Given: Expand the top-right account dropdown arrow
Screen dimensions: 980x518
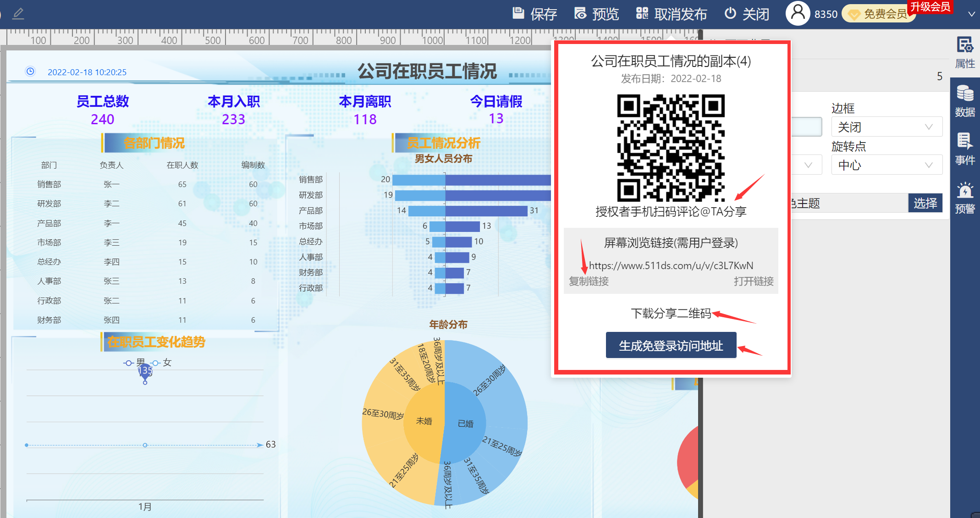Looking at the screenshot, I should 971,14.
